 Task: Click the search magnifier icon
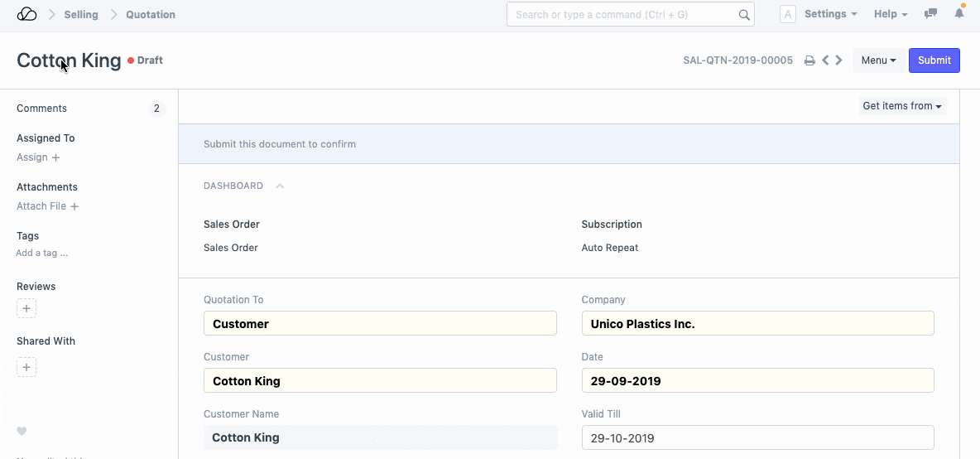point(744,15)
